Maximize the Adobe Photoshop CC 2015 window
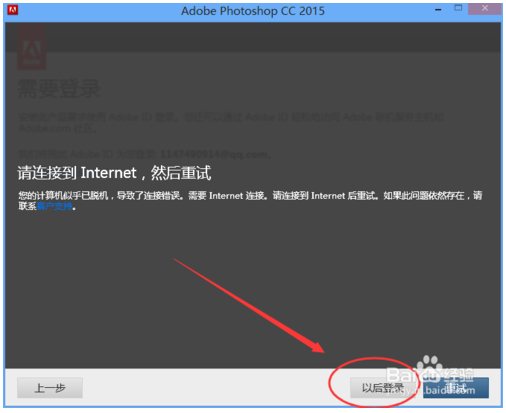The width and height of the screenshot is (506, 413). tap(459, 9)
